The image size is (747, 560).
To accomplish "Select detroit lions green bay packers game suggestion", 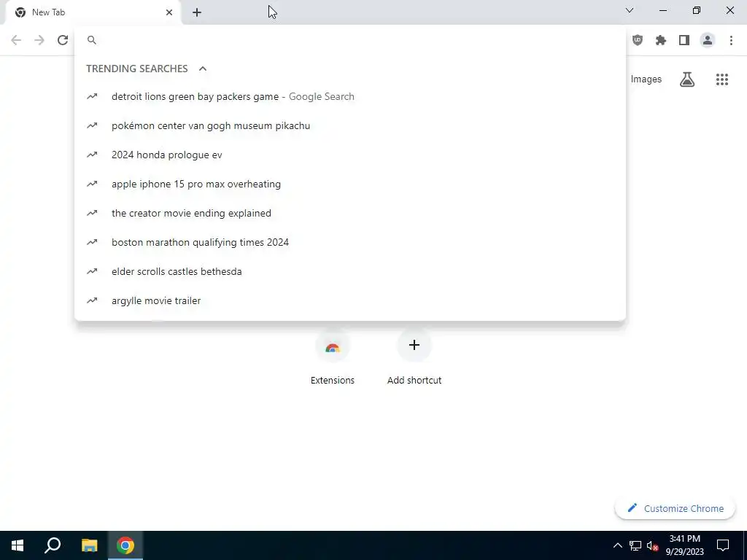I will (350, 97).
